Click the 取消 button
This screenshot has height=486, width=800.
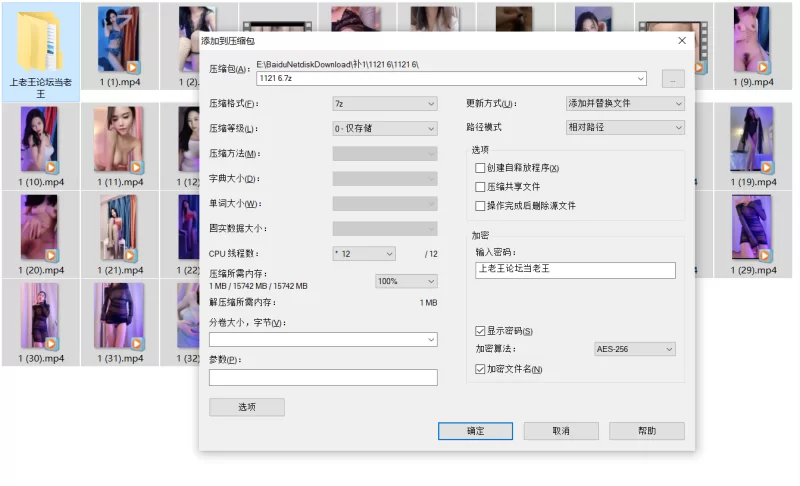[561, 431]
